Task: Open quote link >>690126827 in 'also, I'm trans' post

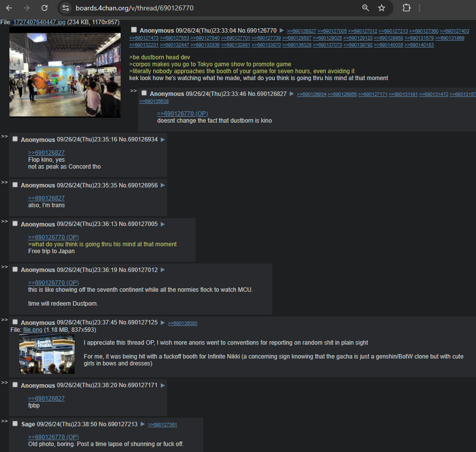Action: [46, 198]
